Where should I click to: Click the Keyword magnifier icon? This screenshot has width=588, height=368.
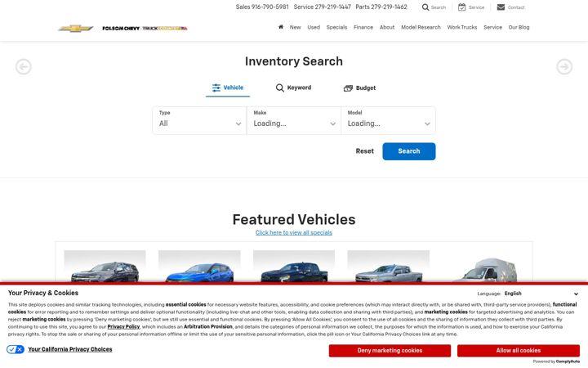pyautogui.click(x=280, y=88)
